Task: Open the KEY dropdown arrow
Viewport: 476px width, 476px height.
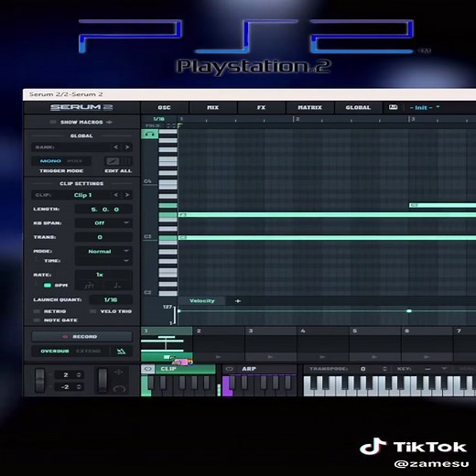Action: point(444,369)
